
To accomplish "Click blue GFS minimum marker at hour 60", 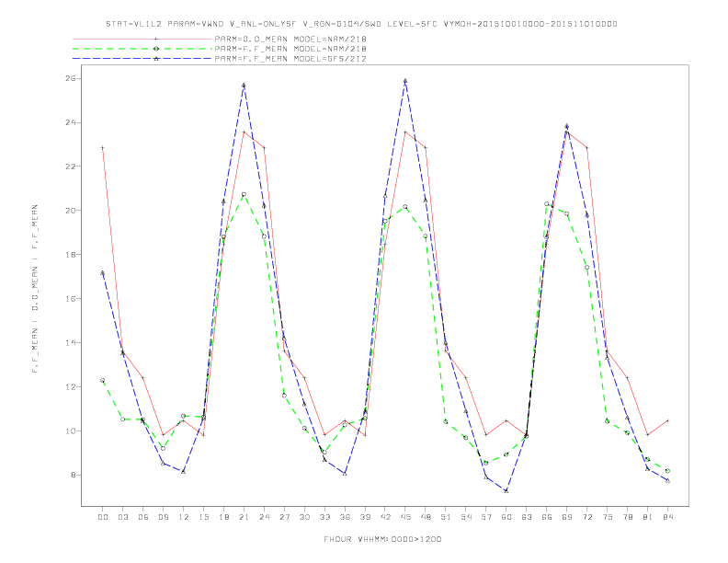I will pyautogui.click(x=506, y=490).
